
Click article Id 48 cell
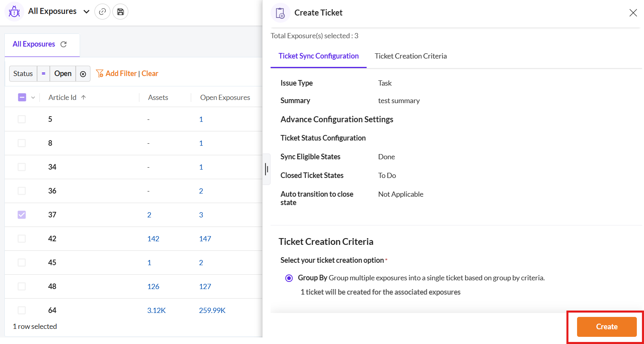[52, 287]
